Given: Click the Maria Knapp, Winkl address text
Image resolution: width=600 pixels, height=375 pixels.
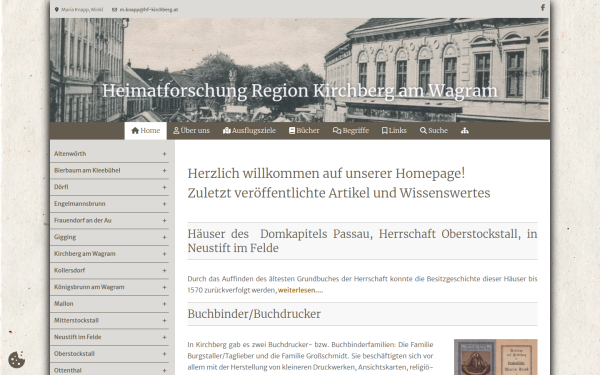Looking at the screenshot, I should pos(82,10).
